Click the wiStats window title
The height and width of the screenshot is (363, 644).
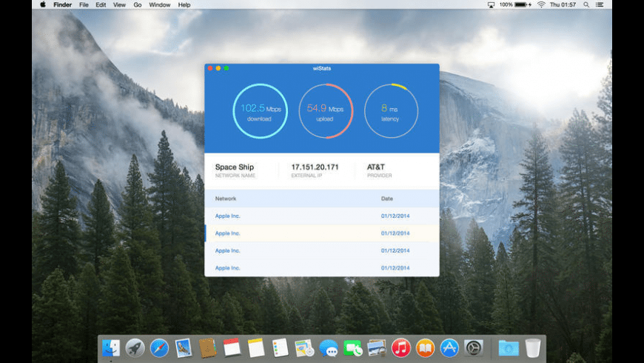tap(322, 68)
